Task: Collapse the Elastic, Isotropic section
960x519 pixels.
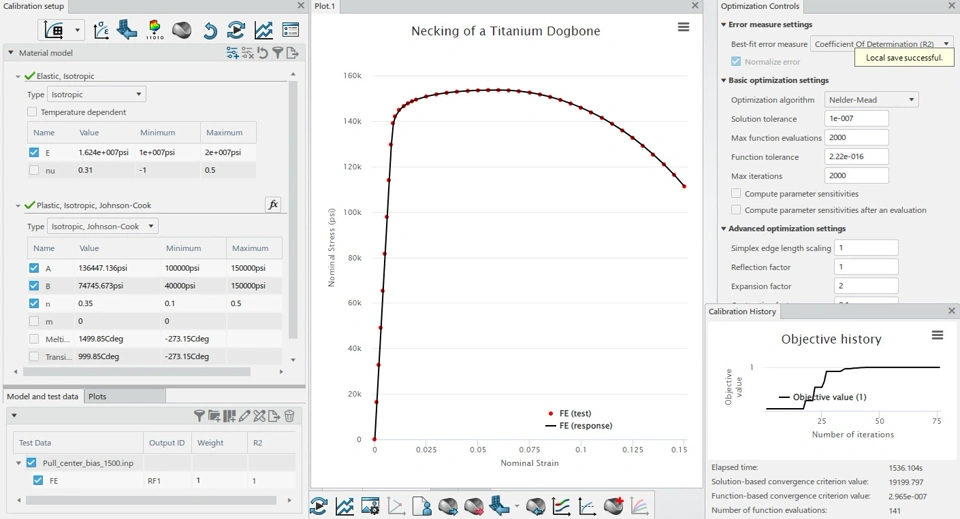Action: click(18, 77)
